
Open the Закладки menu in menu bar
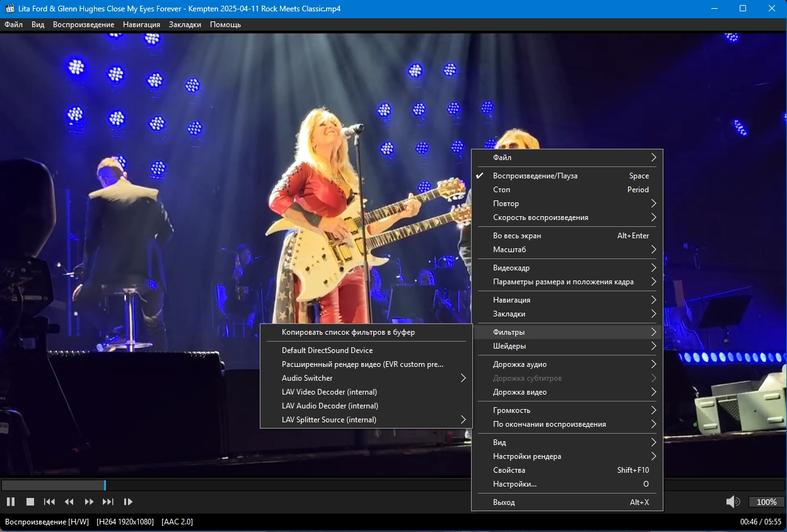[185, 25]
